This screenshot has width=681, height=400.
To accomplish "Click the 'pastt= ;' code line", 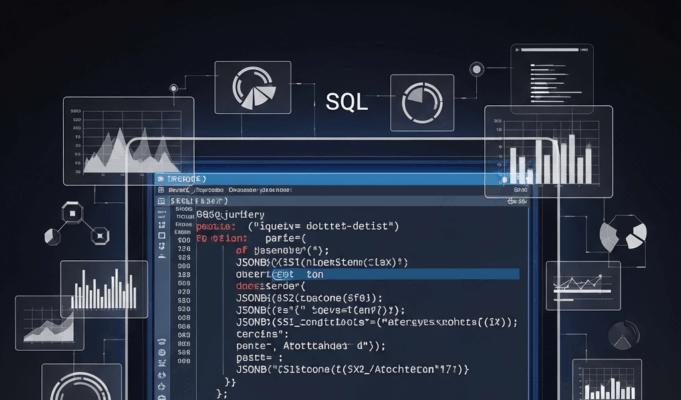I will click(x=259, y=358).
